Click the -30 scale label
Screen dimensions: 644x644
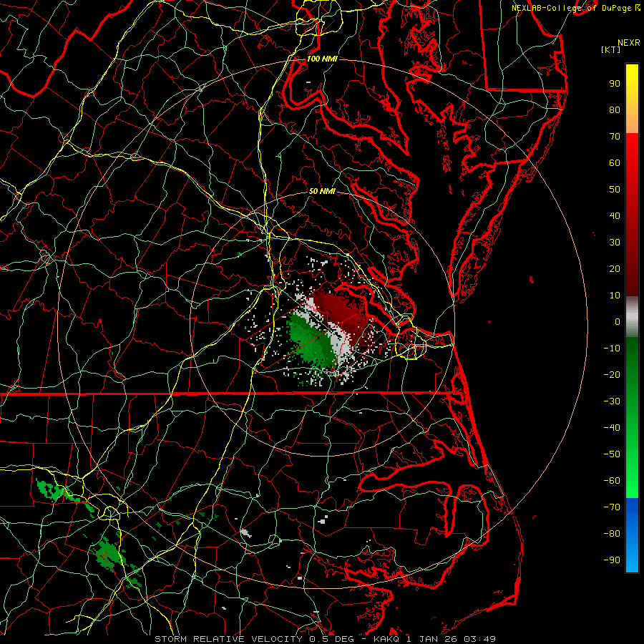tap(612, 401)
